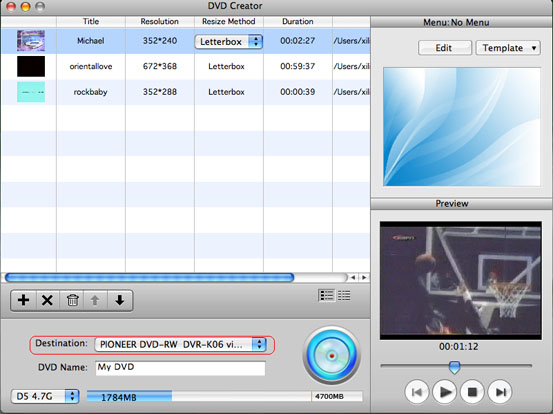Click resolution value 672*368
Screen dimensions: 553x414
pos(160,66)
